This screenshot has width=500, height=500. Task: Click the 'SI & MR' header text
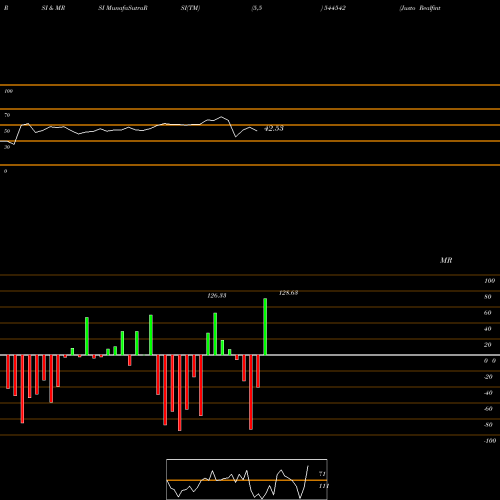pos(53,8)
